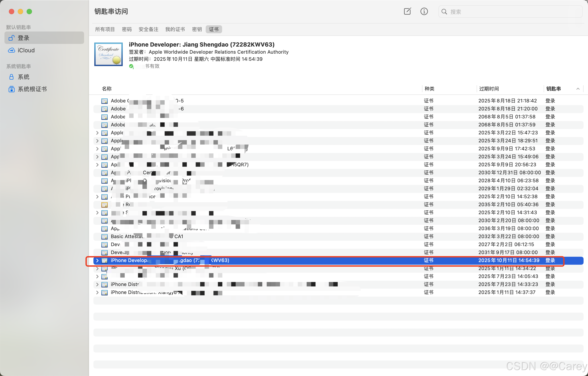This screenshot has width=588, height=376.
Task: Click into the 搜索 search field
Action: point(513,12)
